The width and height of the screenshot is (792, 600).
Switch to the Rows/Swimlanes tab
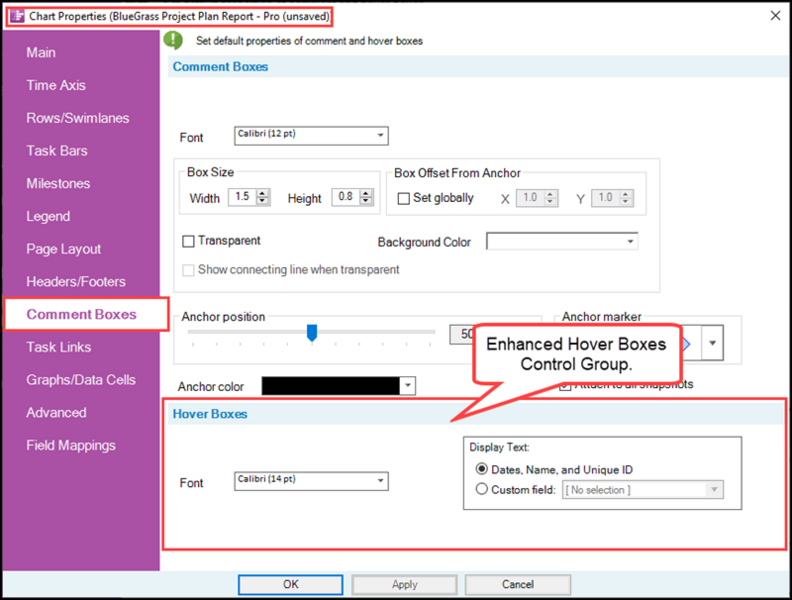pos(78,118)
